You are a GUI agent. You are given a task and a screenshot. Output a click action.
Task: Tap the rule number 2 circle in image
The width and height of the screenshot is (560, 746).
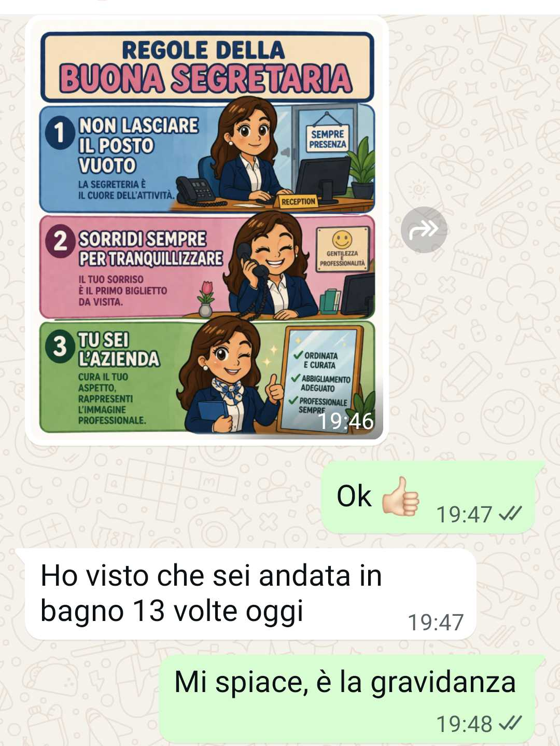click(61, 241)
